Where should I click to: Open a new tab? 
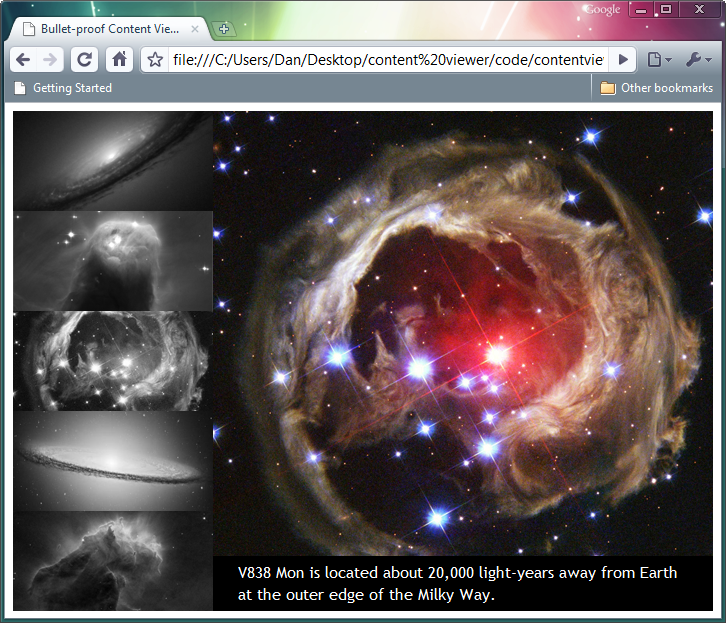pos(224,29)
